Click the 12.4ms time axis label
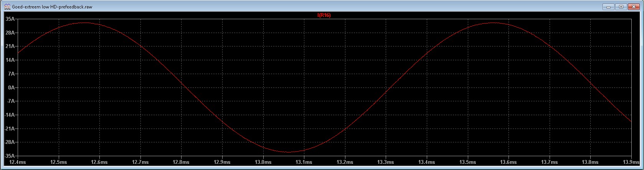 click(x=18, y=162)
